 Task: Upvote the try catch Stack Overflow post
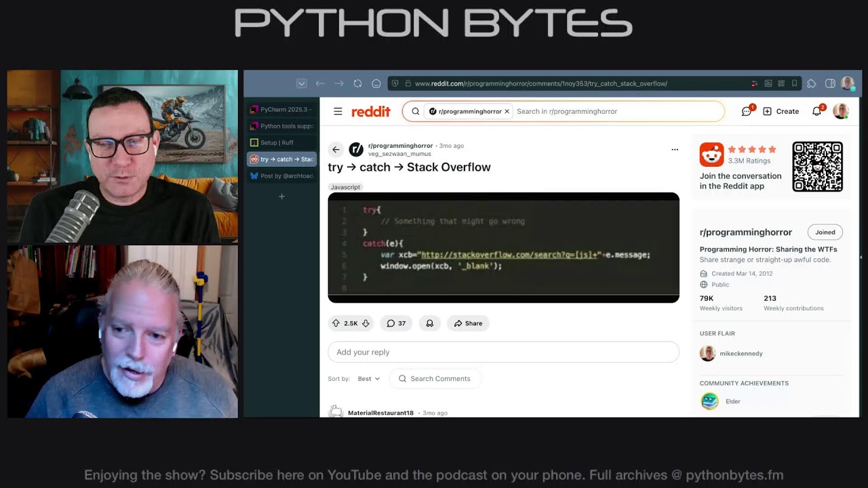pos(337,323)
